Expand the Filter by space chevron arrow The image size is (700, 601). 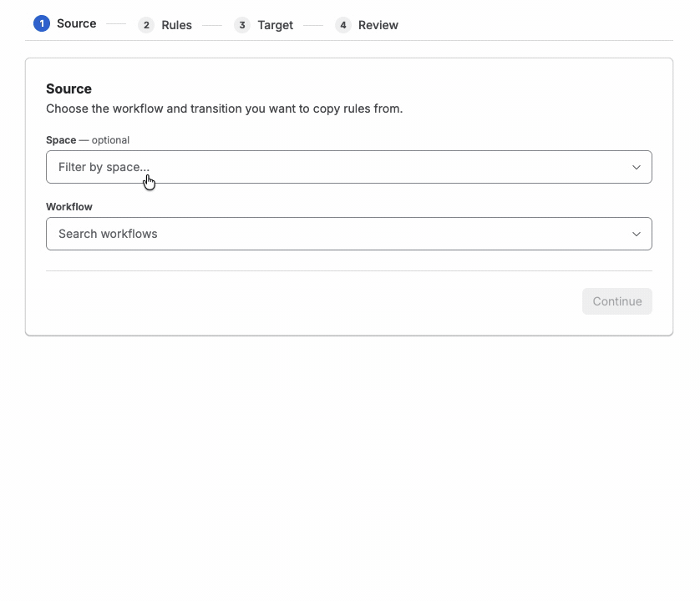637,167
